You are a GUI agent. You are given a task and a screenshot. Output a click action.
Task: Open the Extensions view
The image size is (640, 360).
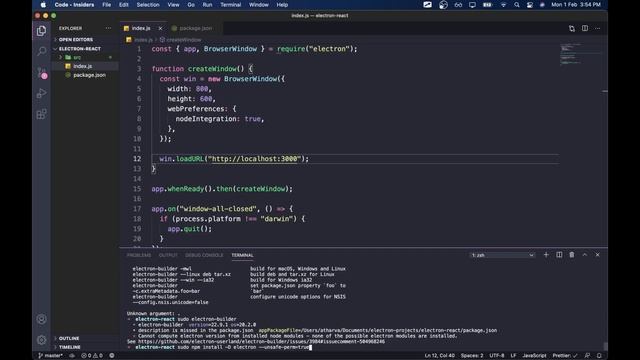coord(41,114)
